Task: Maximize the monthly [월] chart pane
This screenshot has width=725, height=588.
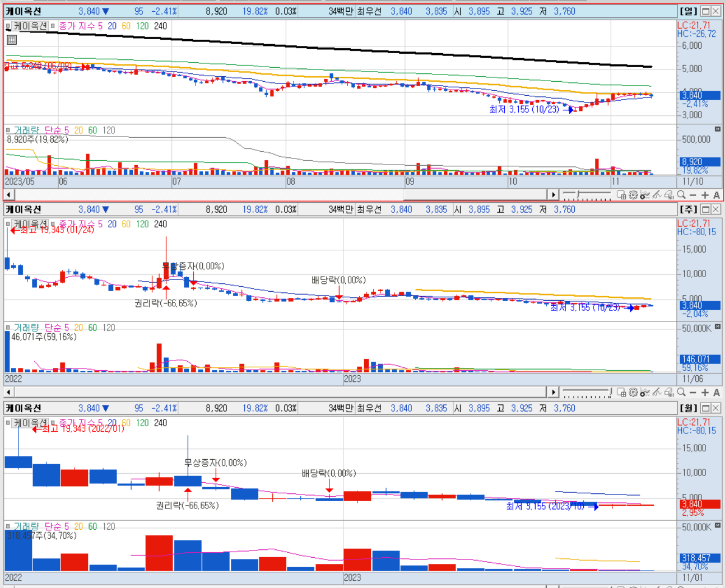Action: 706,408
